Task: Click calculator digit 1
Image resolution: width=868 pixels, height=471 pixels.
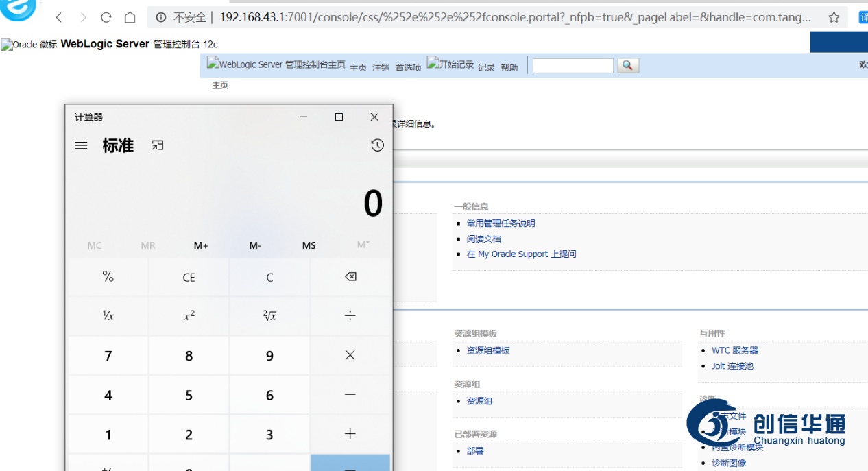Action: click(108, 434)
